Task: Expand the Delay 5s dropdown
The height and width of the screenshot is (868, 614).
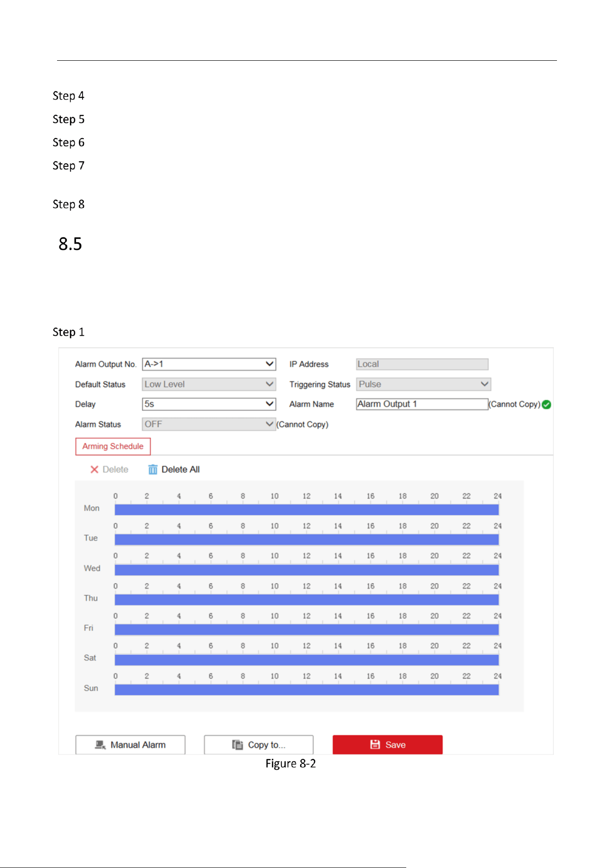Action: click(209, 404)
